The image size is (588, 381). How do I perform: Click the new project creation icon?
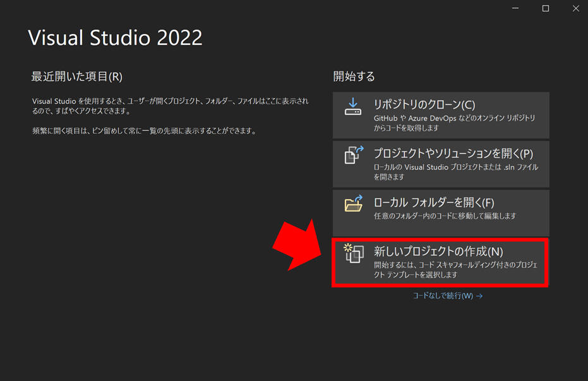[354, 253]
